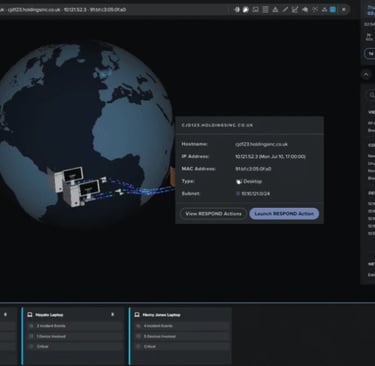Collapse the side panel with the up chevron
This screenshot has height=366, width=375.
click(366, 75)
